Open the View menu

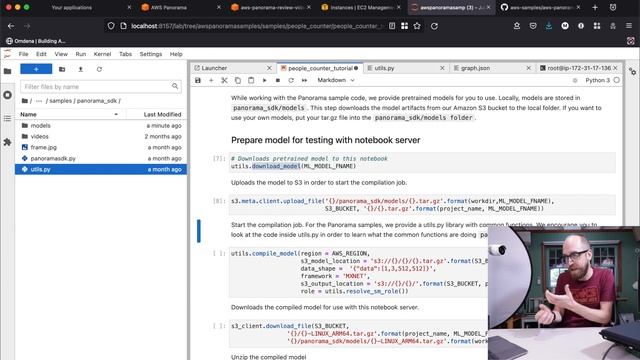click(x=61, y=54)
